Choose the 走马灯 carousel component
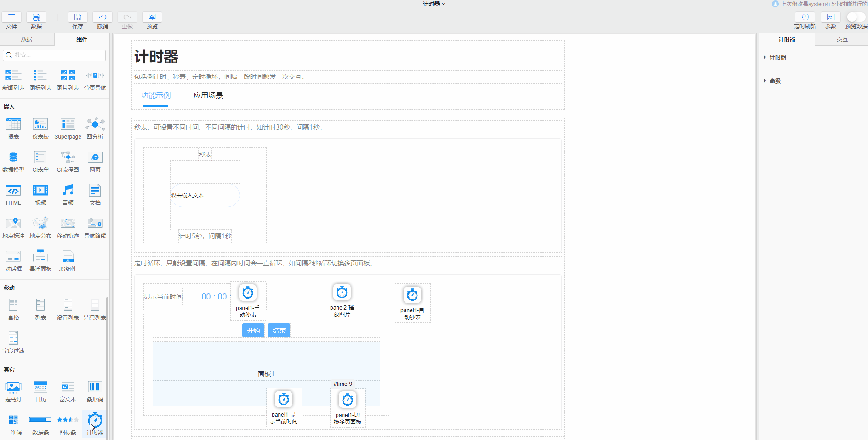This screenshot has width=868, height=440. click(13, 387)
